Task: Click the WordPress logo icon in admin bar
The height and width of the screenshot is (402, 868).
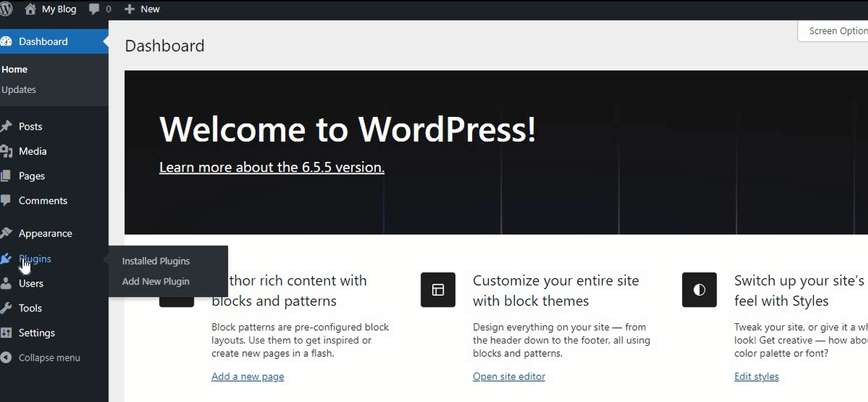Action: (x=6, y=9)
